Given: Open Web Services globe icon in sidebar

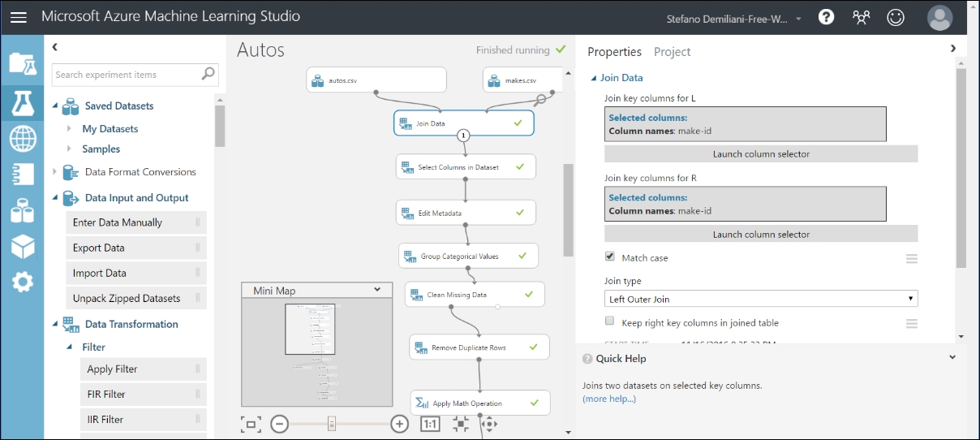Looking at the screenshot, I should [23, 138].
